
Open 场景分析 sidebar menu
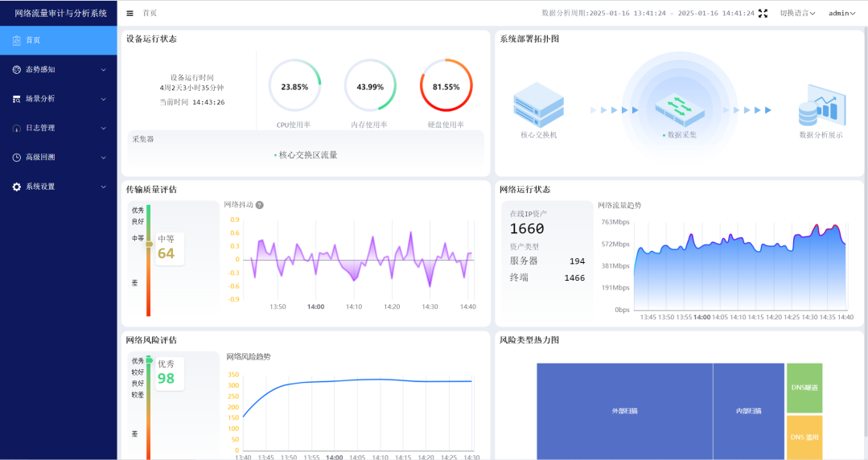[59, 99]
